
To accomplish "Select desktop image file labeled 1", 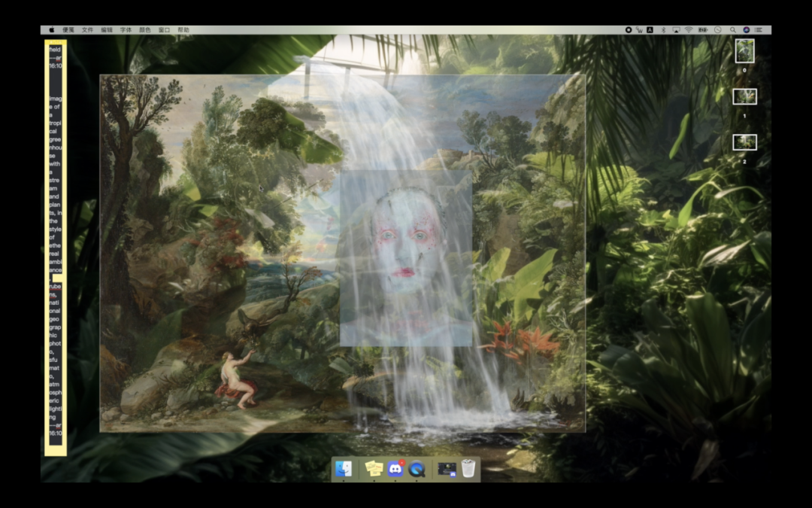I will [744, 96].
